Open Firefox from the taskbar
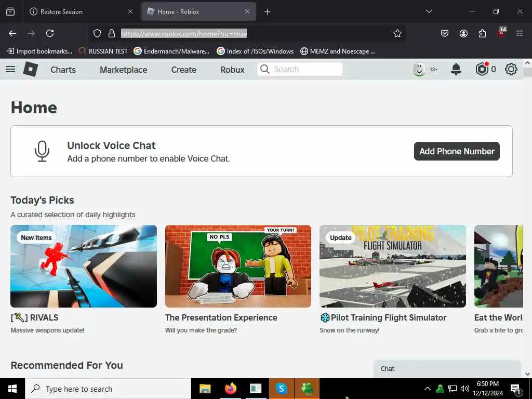Screen dimensions: 532x399 pos(230,389)
